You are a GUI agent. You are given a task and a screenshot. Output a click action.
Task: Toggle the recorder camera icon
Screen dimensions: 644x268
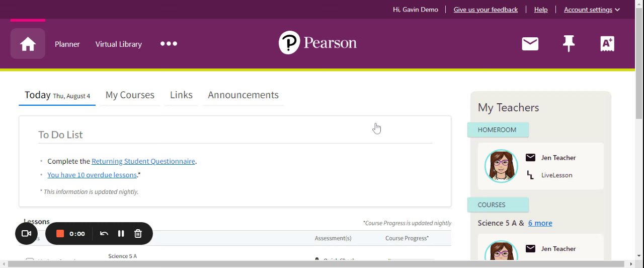tap(27, 234)
